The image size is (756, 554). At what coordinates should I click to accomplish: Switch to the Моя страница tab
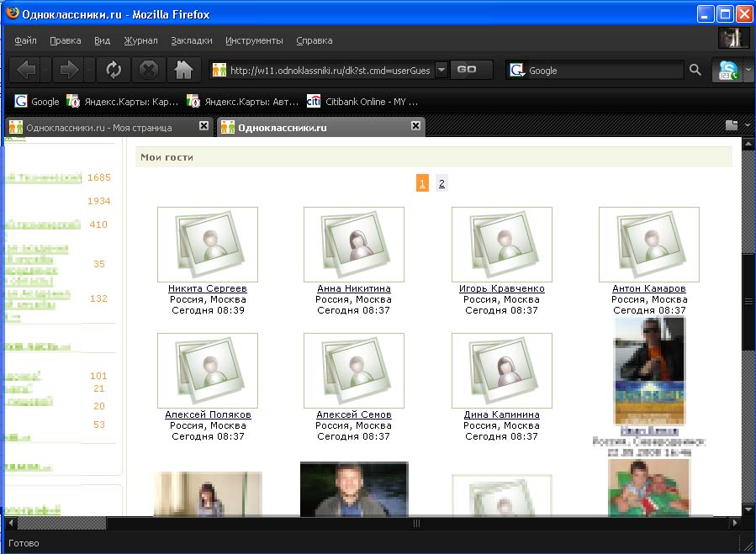point(99,128)
